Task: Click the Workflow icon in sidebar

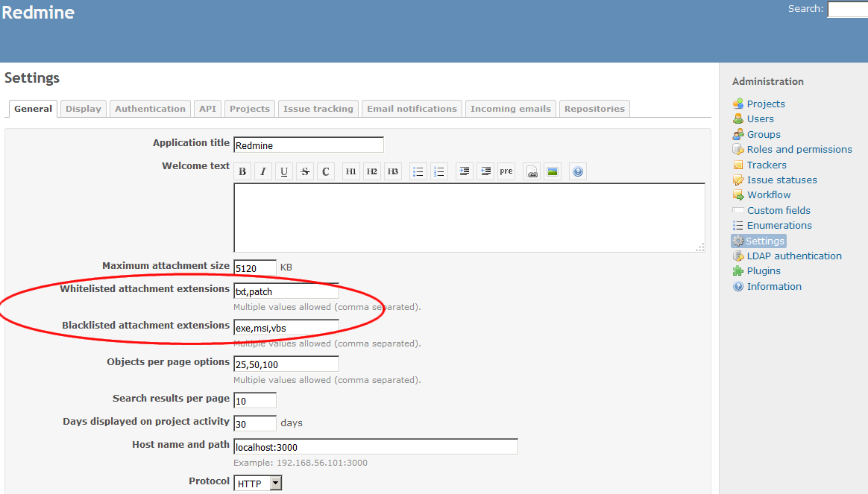Action: click(x=738, y=194)
